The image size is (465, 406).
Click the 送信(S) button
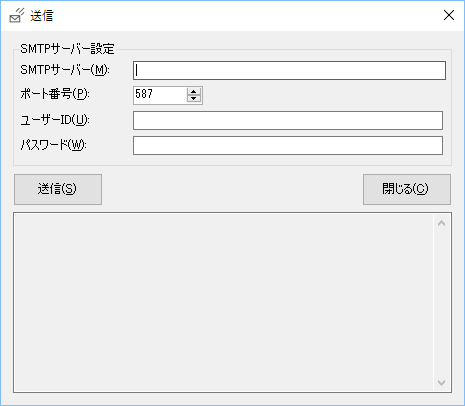[x=58, y=189]
